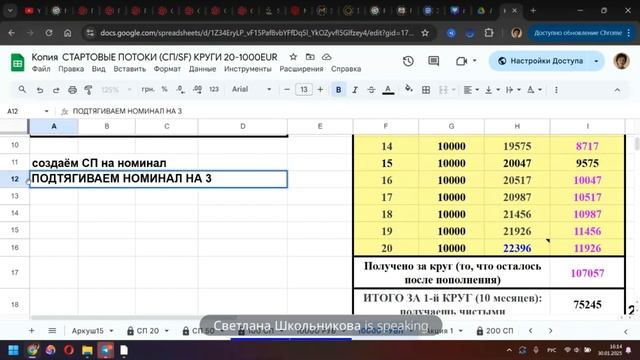Open the 123 number format menu

pos(214,89)
